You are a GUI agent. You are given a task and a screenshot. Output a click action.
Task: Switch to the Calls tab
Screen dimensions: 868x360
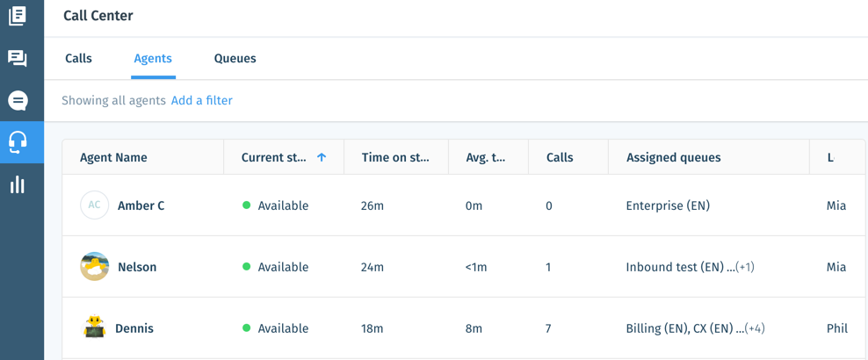click(x=78, y=59)
